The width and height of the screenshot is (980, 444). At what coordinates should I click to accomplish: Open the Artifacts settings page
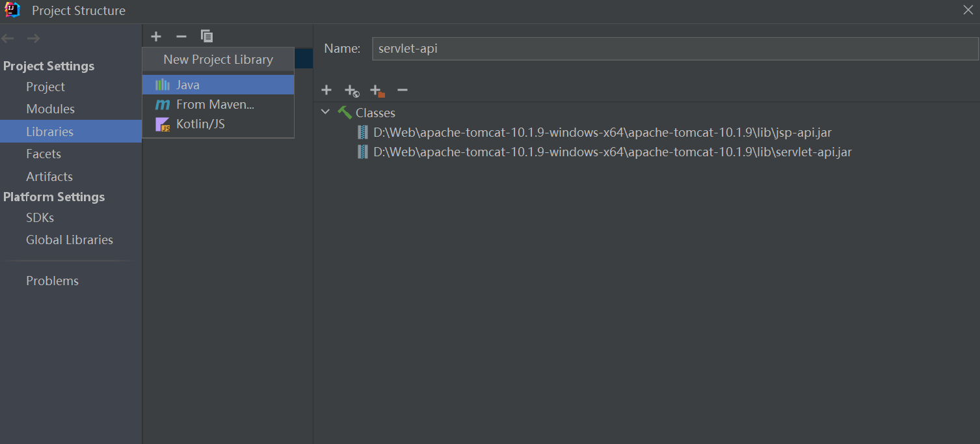click(x=49, y=176)
